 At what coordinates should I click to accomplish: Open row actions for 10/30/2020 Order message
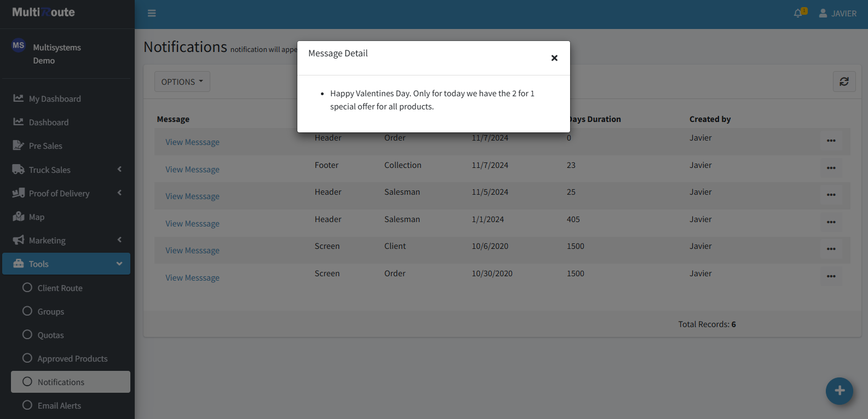pyautogui.click(x=831, y=276)
